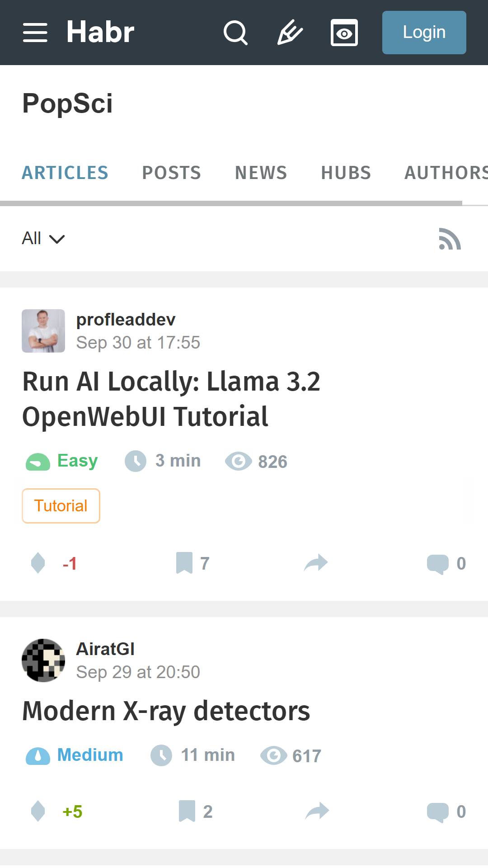This screenshot has height=868, width=488.
Task: Open the Hubs tab
Action: [x=346, y=173]
